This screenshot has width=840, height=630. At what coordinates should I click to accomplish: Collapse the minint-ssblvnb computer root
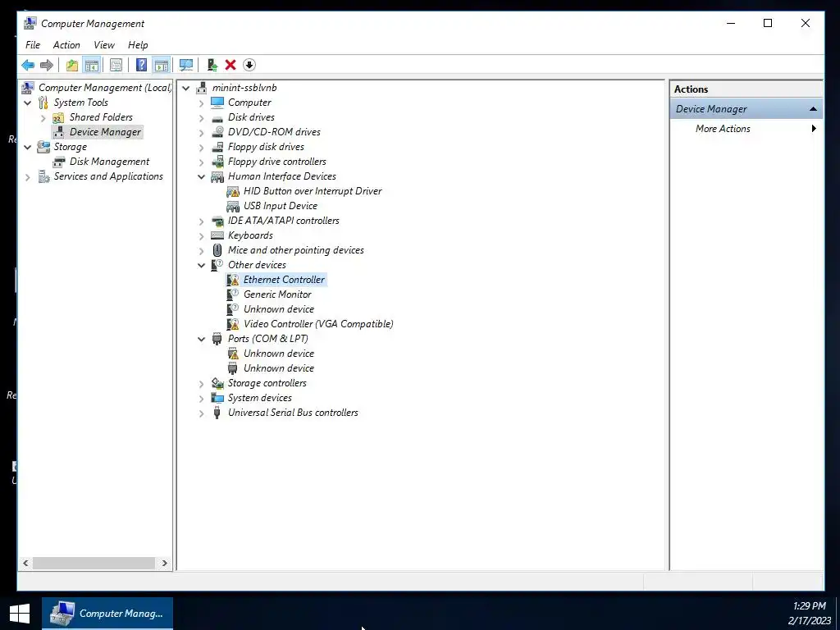click(x=186, y=88)
